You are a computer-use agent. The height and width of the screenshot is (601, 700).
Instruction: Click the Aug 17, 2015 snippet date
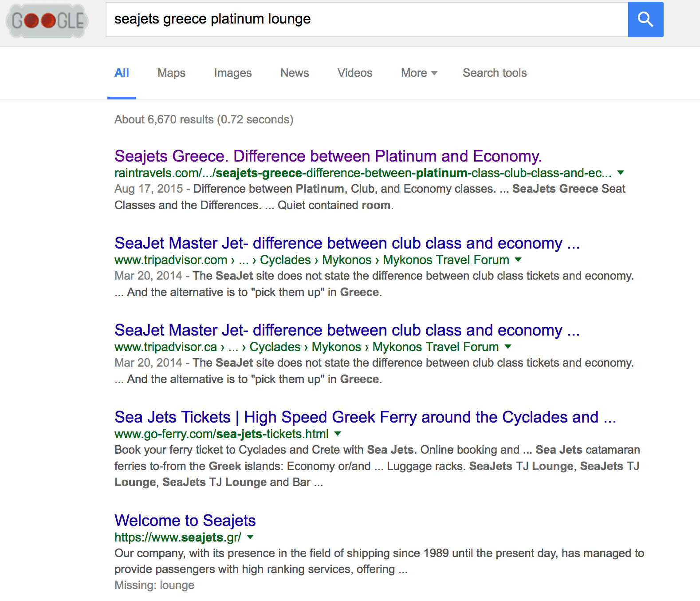coord(149,189)
